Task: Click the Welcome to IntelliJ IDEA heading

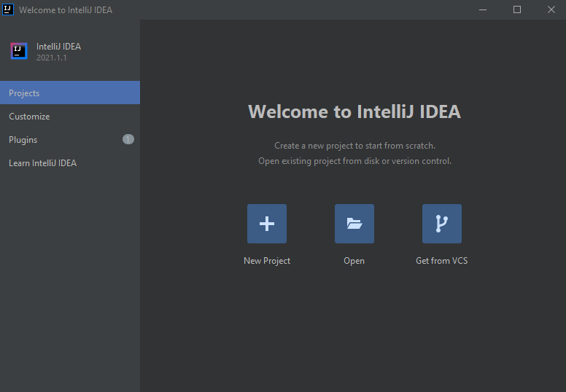Action: (354, 111)
